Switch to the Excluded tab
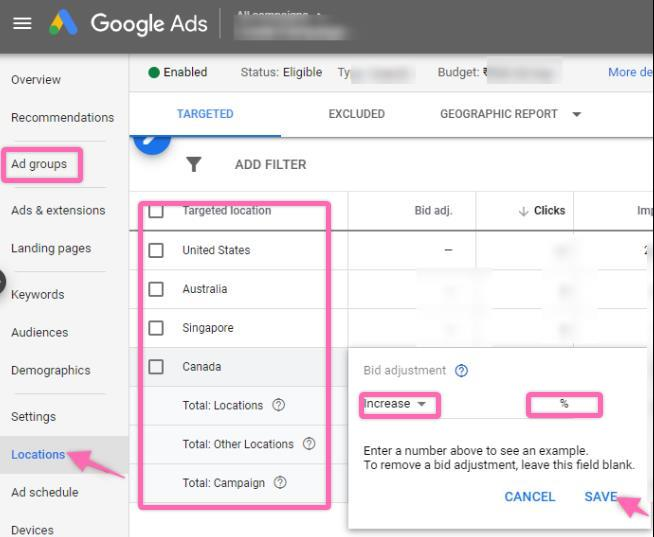The height and width of the screenshot is (537, 654). click(x=356, y=114)
